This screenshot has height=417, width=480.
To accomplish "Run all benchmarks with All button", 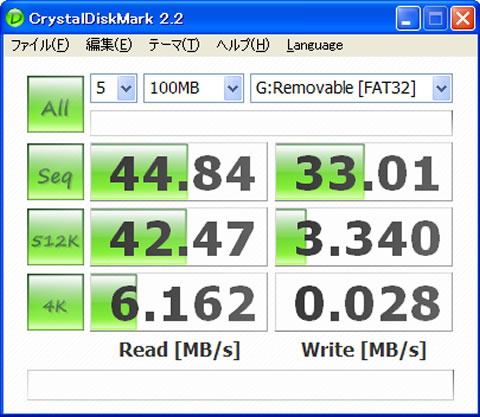I will pos(56,104).
